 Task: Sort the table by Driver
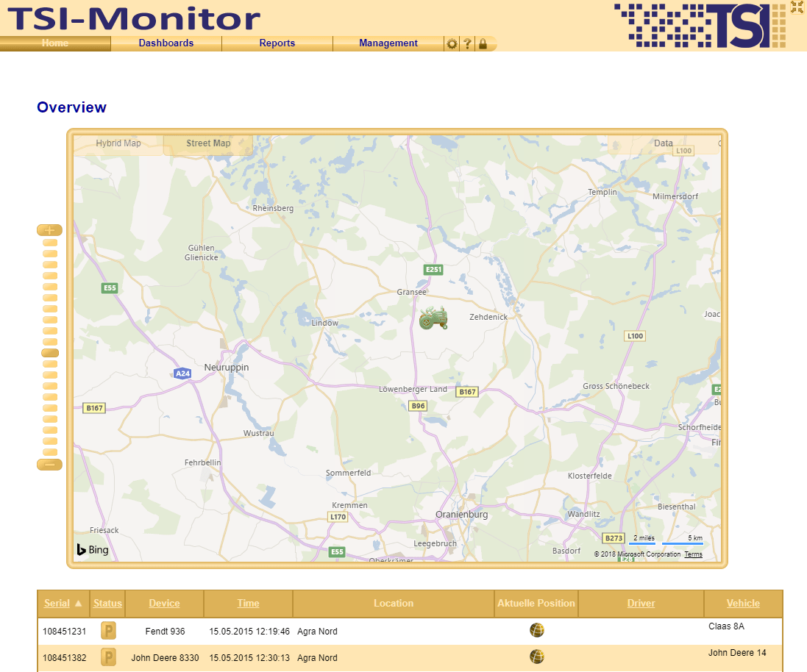click(x=641, y=603)
